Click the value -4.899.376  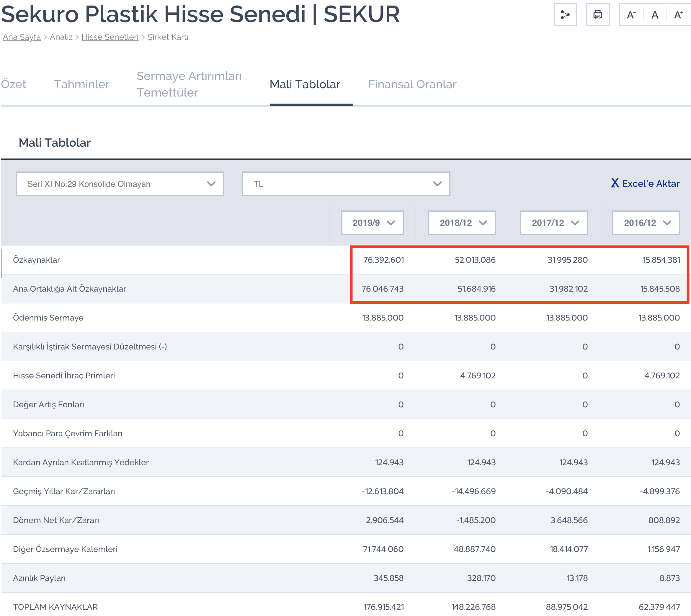659,491
